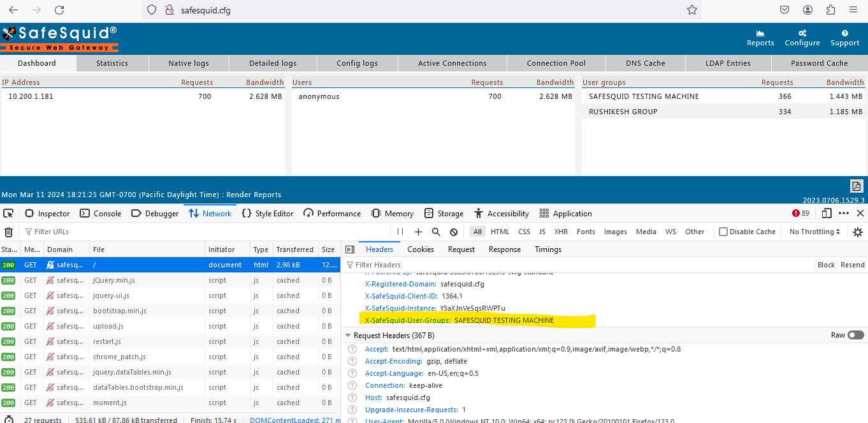The image size is (868, 423).
Task: Activate the element picker tool
Action: [x=8, y=213]
